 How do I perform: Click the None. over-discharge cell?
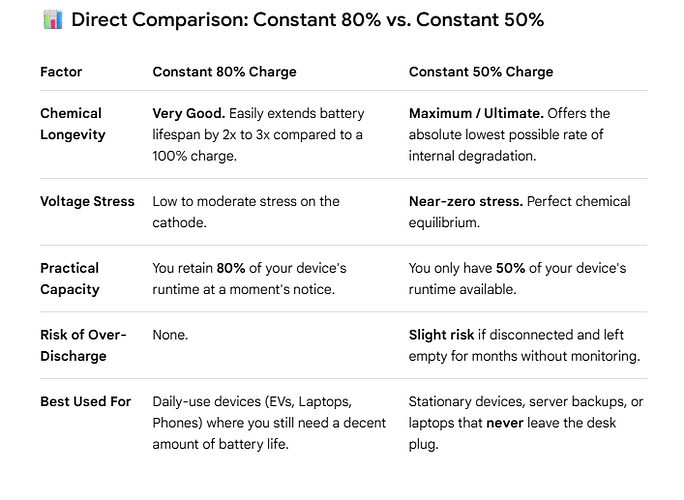(x=170, y=335)
